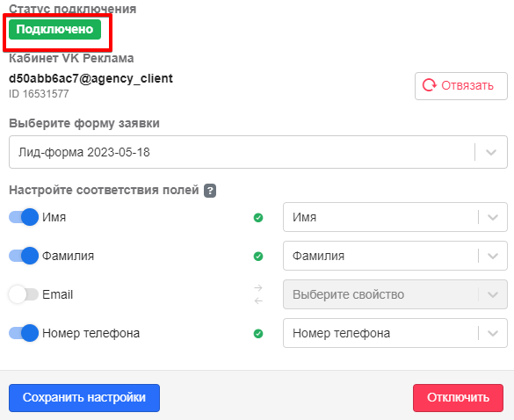
Task: Expand the Фамилия property dropdown
Action: [x=395, y=256]
